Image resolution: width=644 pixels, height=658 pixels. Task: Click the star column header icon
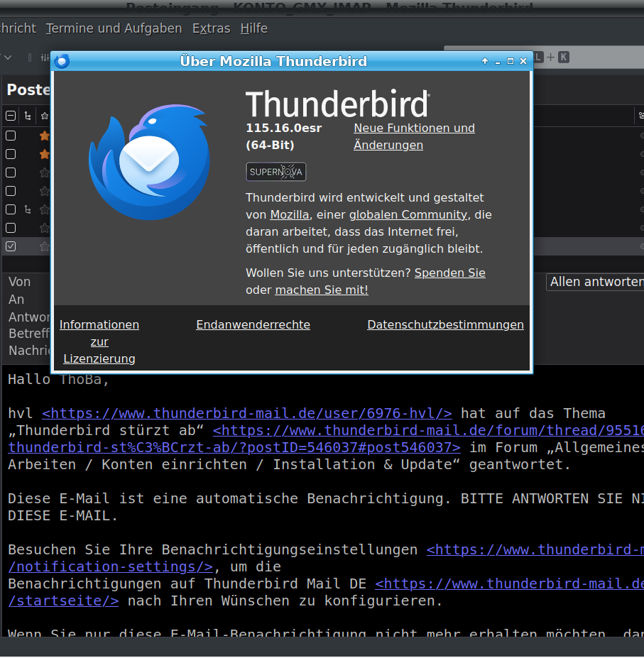45,116
